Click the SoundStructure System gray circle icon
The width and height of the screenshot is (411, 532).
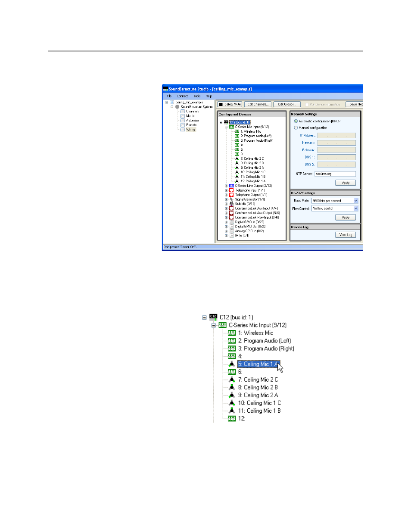177,107
